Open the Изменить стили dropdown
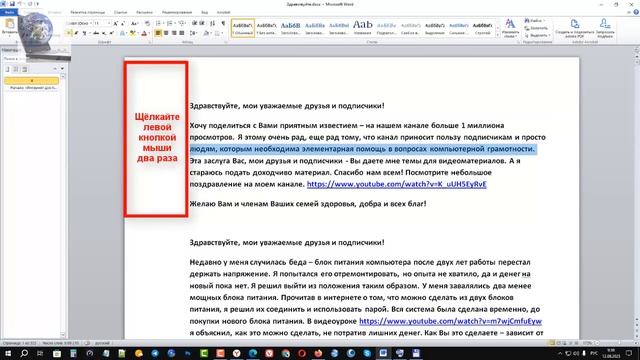This screenshot has height=360, width=640. [x=510, y=28]
